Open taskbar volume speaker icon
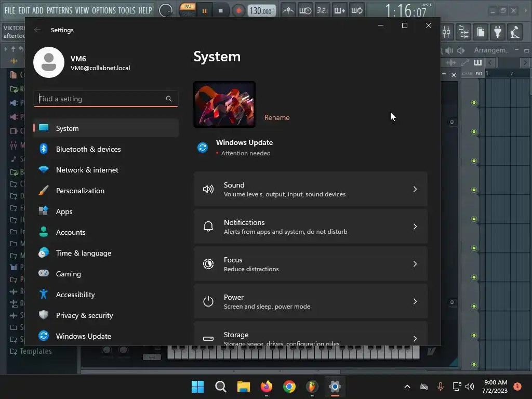The width and height of the screenshot is (532, 399). [470, 387]
